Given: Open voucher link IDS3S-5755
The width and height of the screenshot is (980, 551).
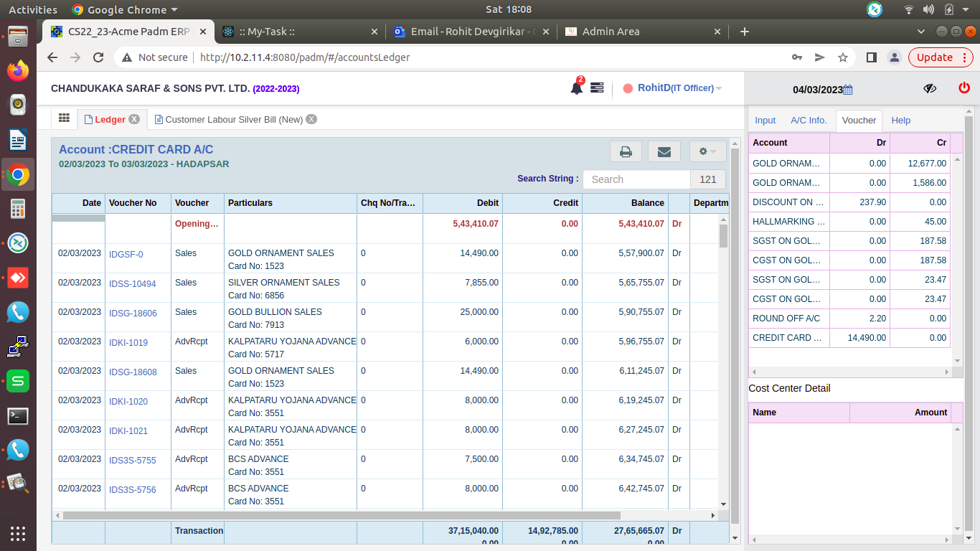Looking at the screenshot, I should tap(132, 461).
